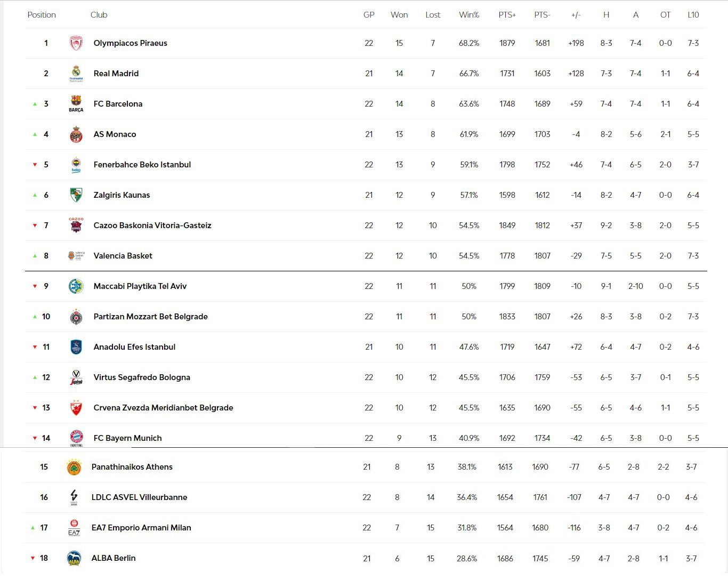Click the Olympiacos Piraeus club logo
The image size is (728, 580).
tap(76, 43)
